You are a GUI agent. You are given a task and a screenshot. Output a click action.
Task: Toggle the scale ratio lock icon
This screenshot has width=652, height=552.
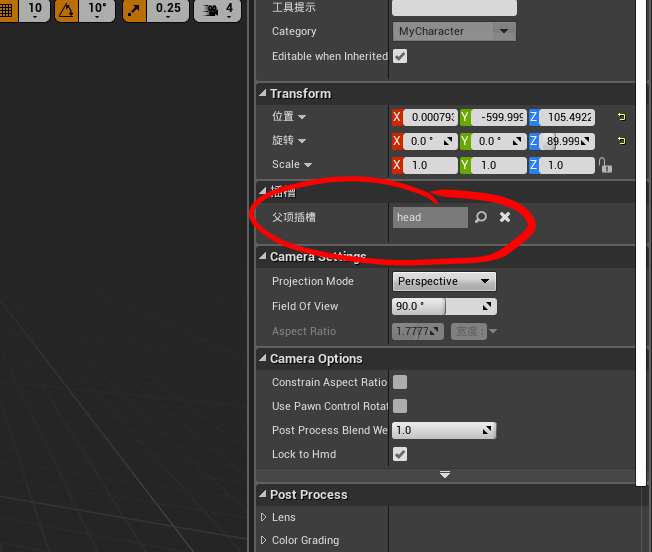[605, 165]
